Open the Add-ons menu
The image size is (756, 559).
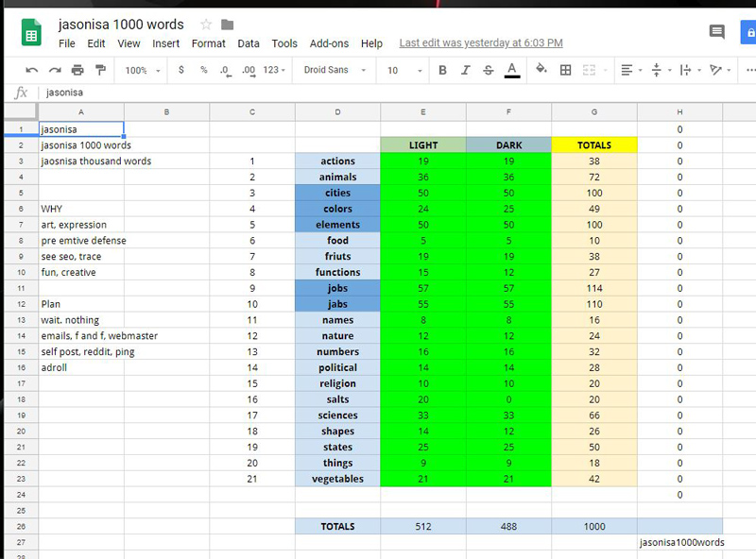(329, 43)
